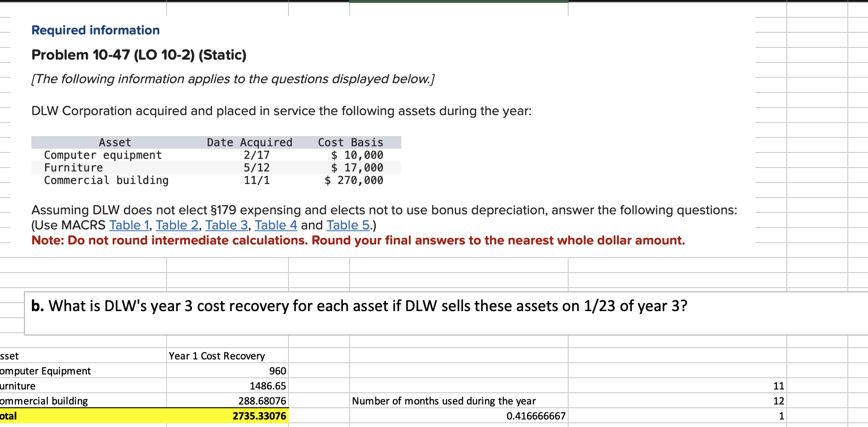The height and width of the screenshot is (427, 868).
Task: Open the Table 5 MACRS link
Action: point(348,225)
